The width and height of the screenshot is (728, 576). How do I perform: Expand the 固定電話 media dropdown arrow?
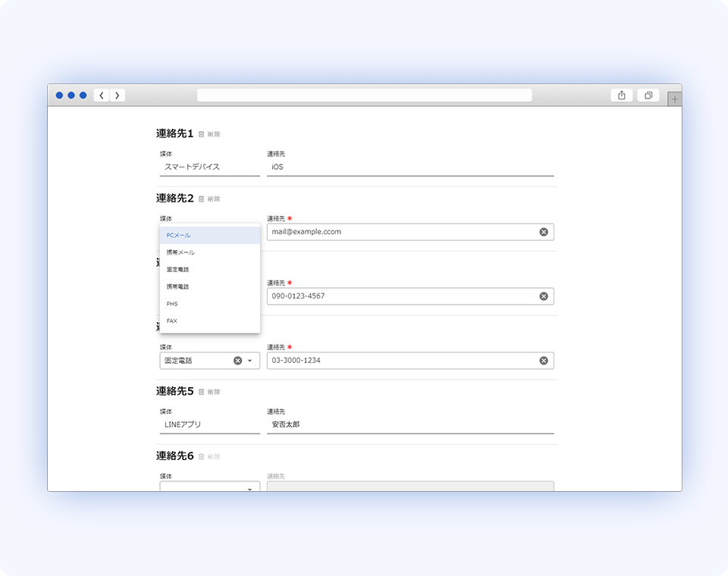coord(249,361)
